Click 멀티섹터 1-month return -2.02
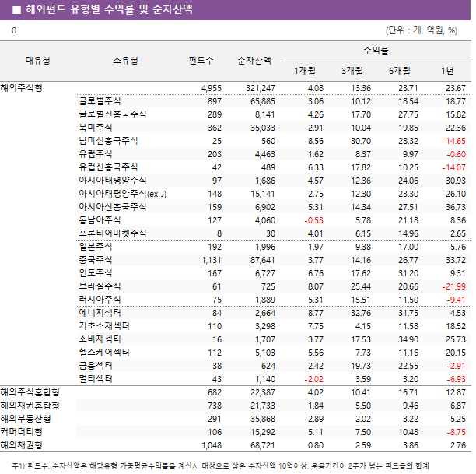 pyautogui.click(x=314, y=379)
